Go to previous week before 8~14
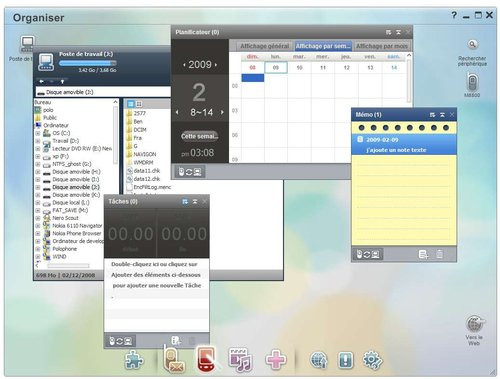Viewport: 500px width, 379px height. tap(177, 112)
